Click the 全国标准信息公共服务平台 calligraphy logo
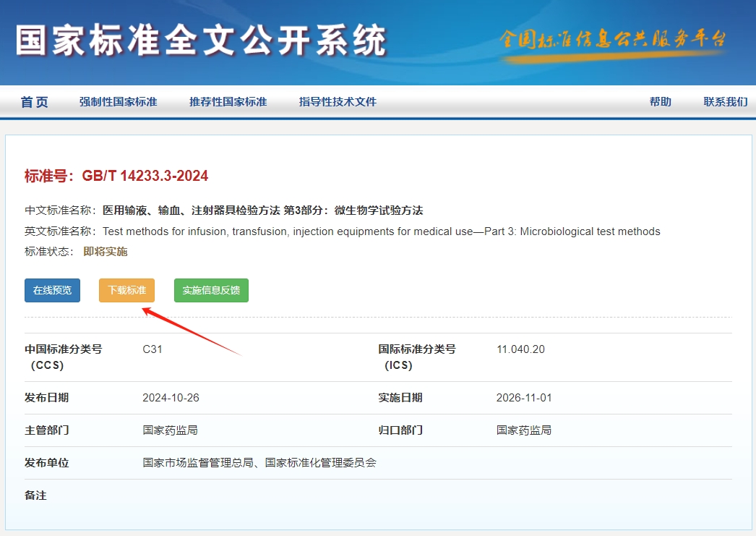The image size is (756, 536). (612, 39)
